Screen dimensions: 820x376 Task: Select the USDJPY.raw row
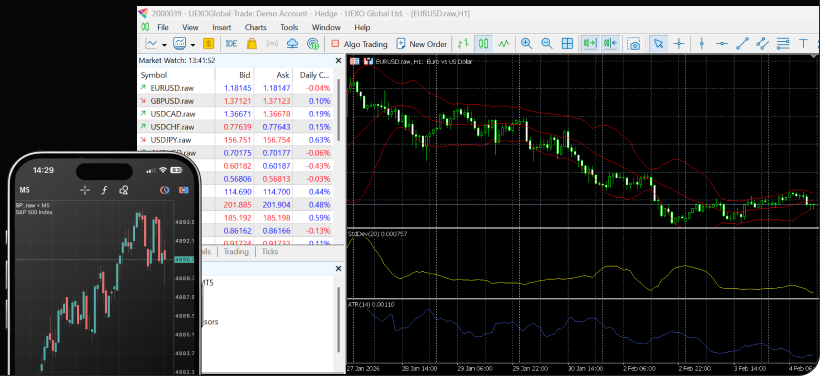click(235, 140)
